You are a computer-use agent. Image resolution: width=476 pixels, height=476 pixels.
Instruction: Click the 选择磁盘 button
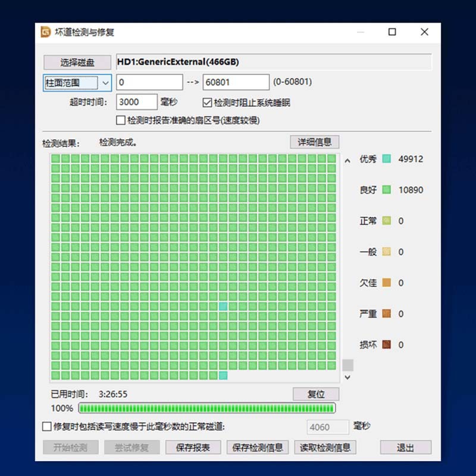76,62
